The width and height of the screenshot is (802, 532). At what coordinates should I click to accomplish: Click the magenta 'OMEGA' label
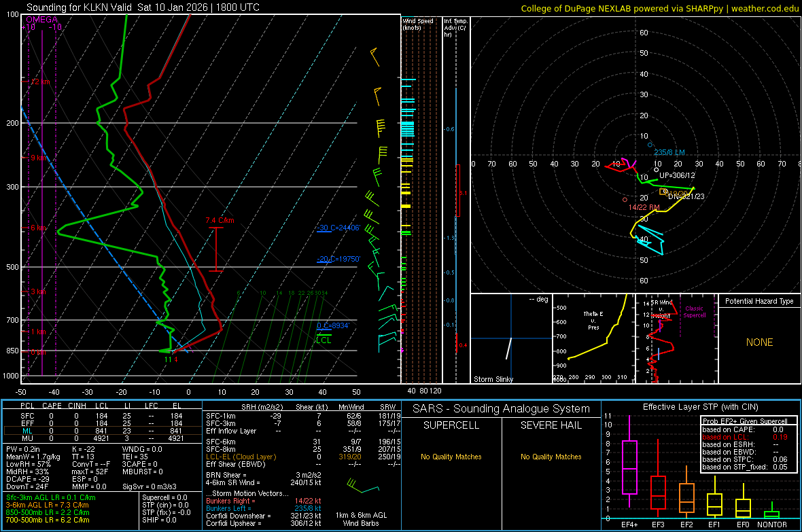click(42, 20)
